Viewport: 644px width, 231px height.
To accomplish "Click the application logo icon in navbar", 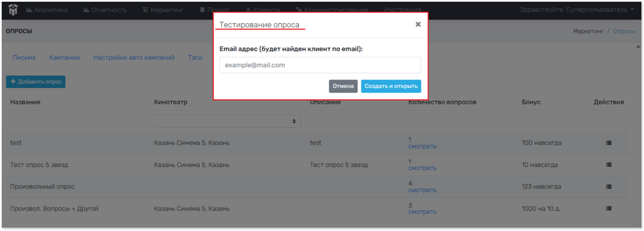I will (13, 9).
